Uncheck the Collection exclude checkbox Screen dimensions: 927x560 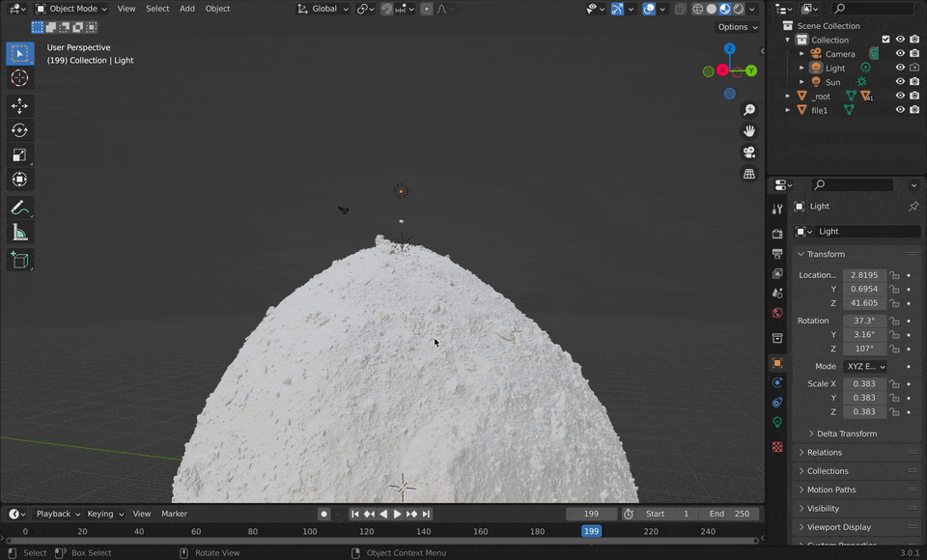885,40
